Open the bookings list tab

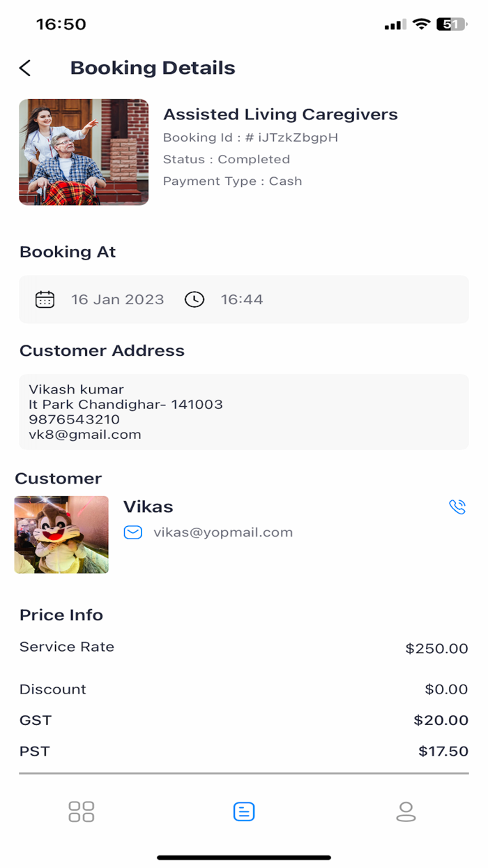244,811
